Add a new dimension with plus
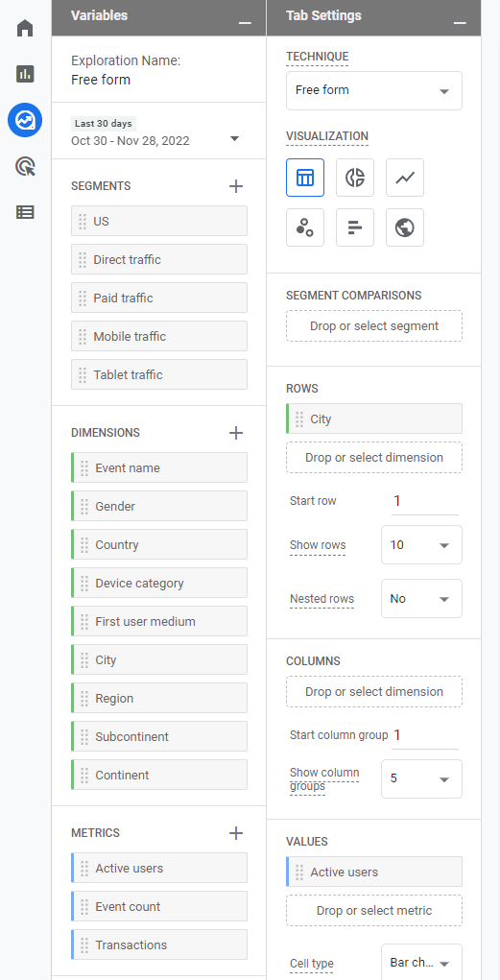This screenshot has width=500, height=980. coord(236,433)
